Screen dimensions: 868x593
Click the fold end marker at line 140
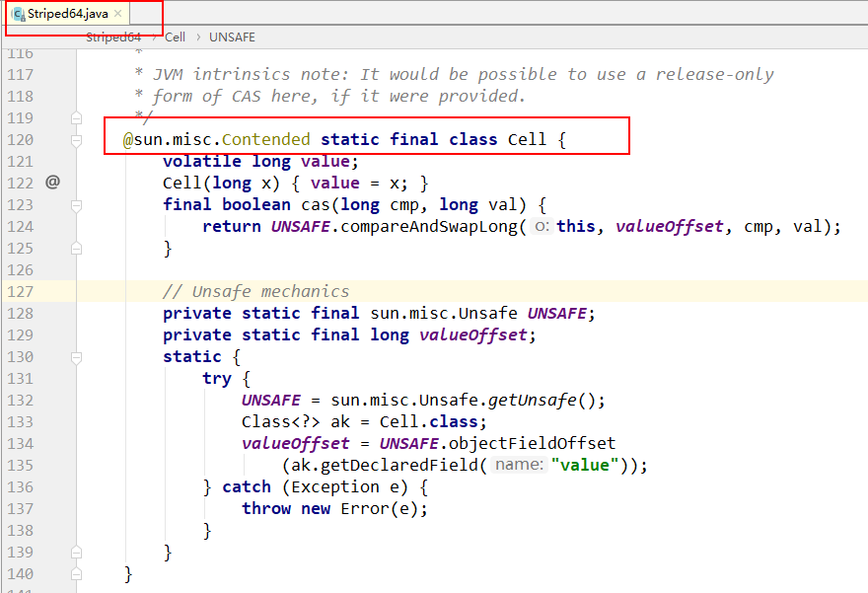[x=76, y=573]
